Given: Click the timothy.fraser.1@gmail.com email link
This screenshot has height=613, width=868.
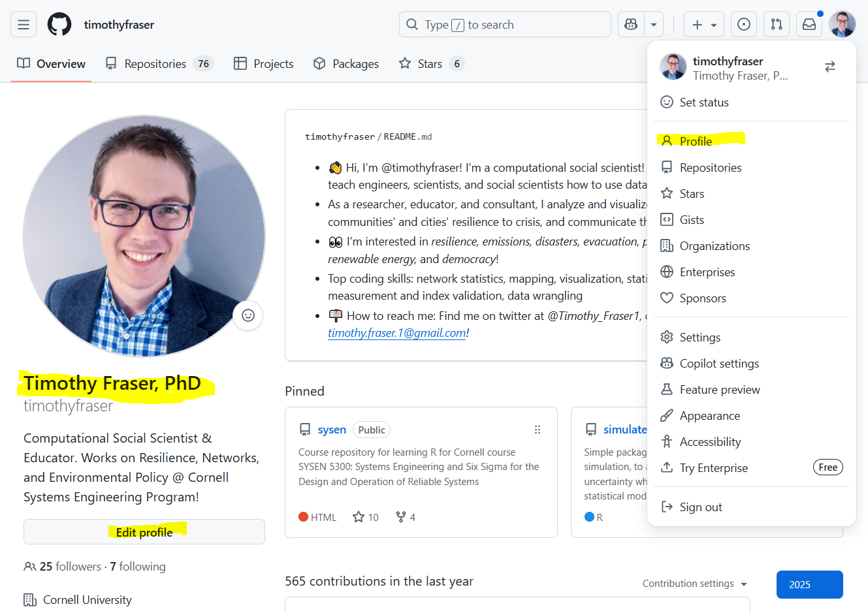Looking at the screenshot, I should click(397, 333).
